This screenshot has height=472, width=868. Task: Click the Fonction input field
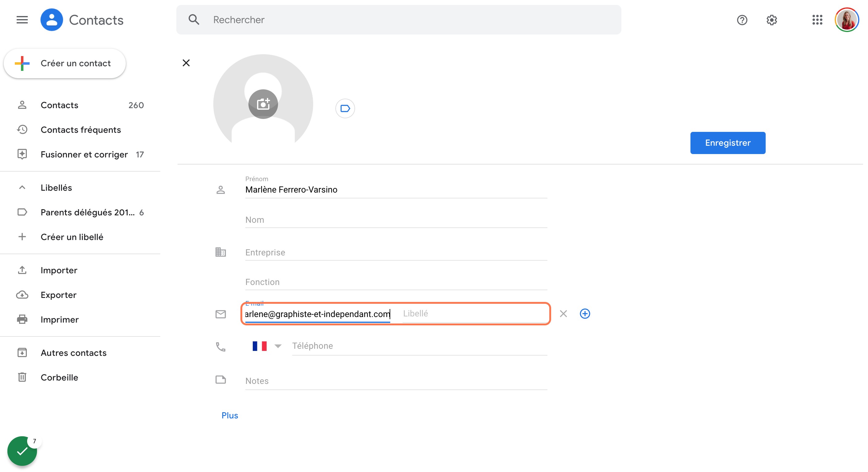[396, 282]
